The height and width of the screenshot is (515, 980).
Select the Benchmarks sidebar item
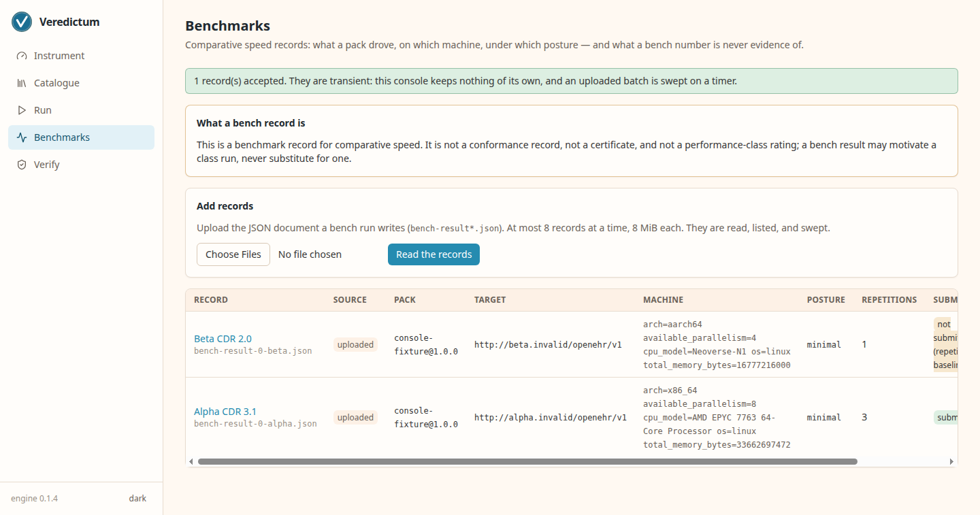[x=81, y=137]
